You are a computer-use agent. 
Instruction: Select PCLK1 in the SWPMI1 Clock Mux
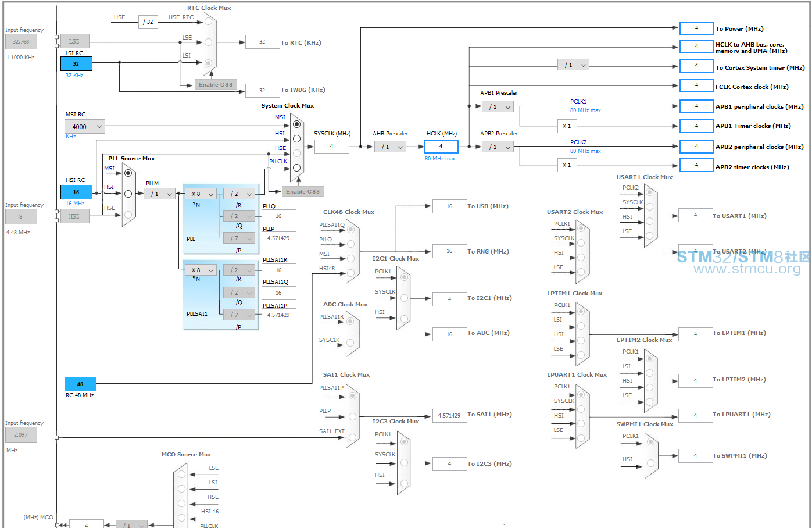pyautogui.click(x=650, y=443)
